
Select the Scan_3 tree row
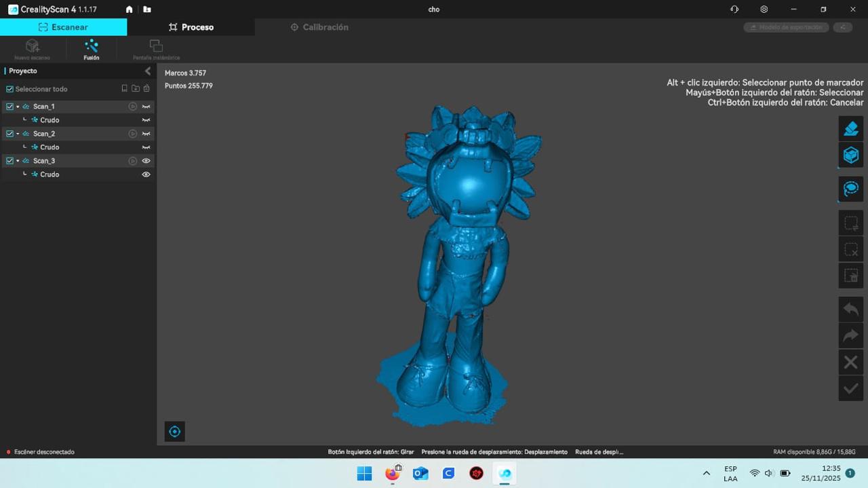click(x=78, y=161)
